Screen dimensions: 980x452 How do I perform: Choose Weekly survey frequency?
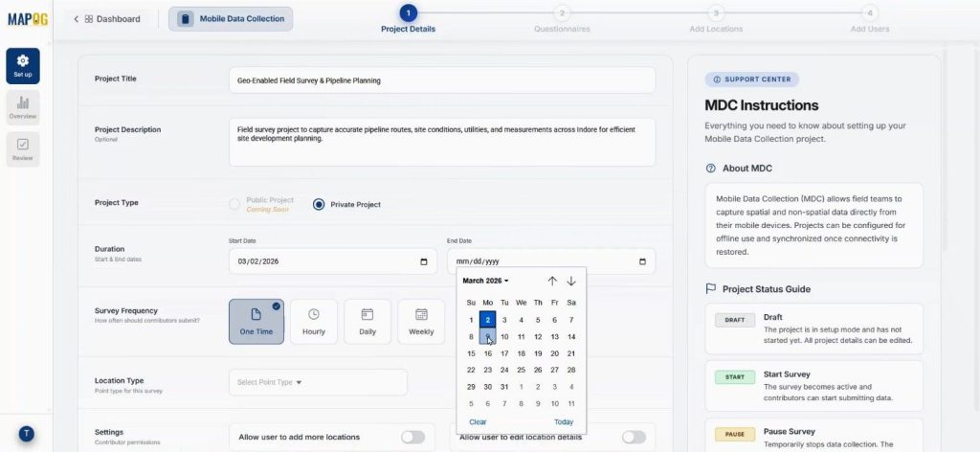421,322
